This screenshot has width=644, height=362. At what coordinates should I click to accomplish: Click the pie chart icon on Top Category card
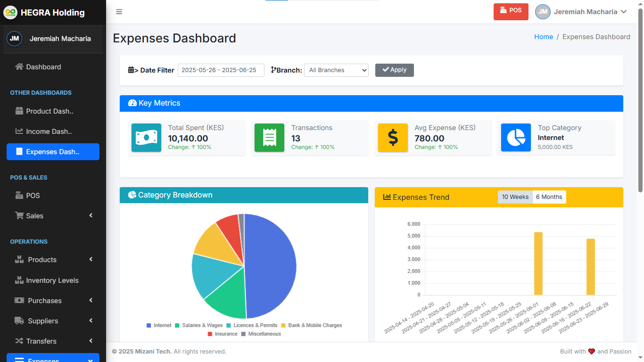tap(516, 138)
